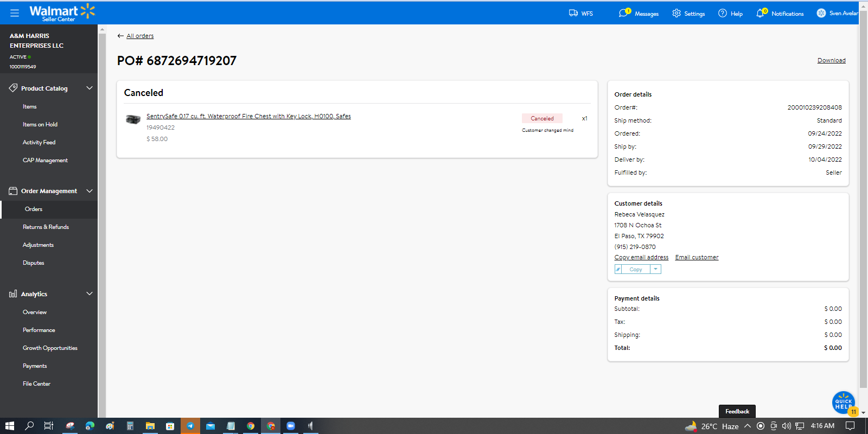
Task: Click Order Management box icon
Action: click(13, 191)
